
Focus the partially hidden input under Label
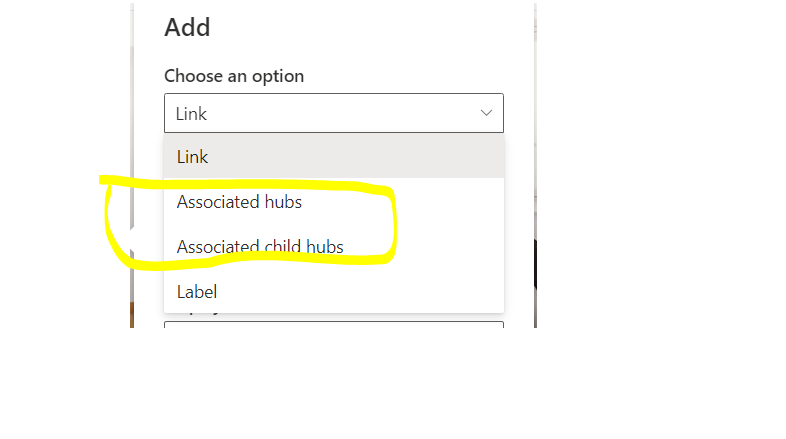tap(333, 323)
